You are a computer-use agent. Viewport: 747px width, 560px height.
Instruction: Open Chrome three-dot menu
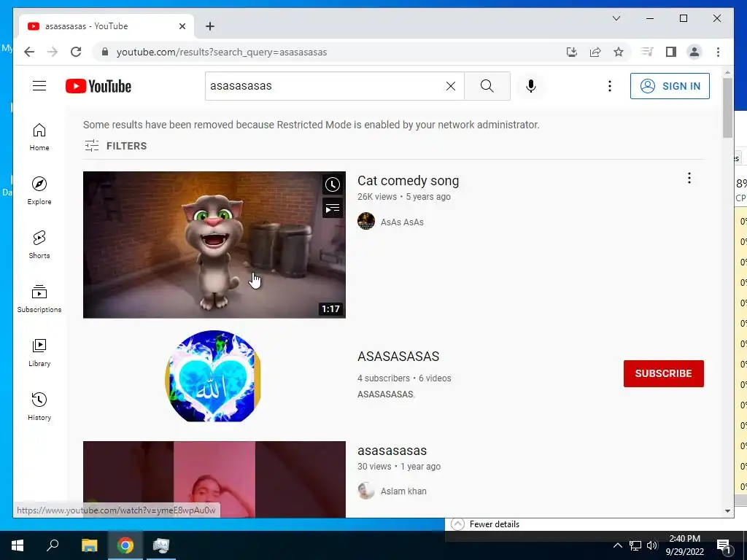[x=718, y=52]
